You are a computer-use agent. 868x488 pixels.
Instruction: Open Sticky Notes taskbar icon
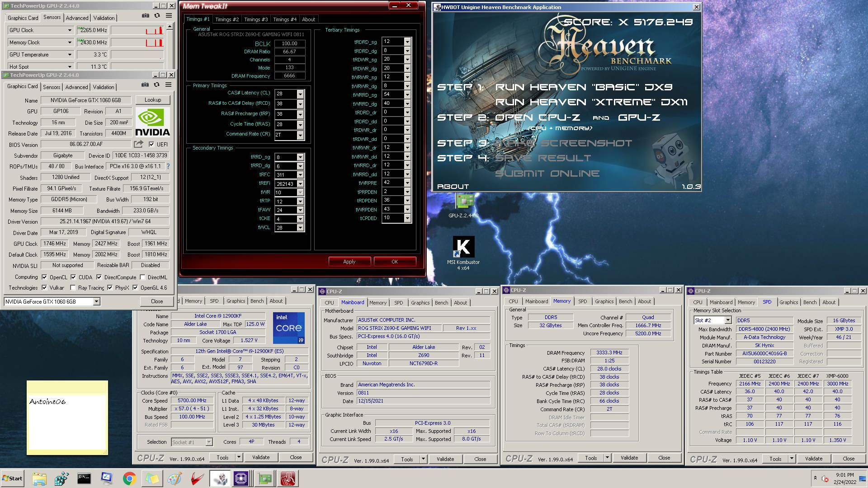click(x=152, y=479)
